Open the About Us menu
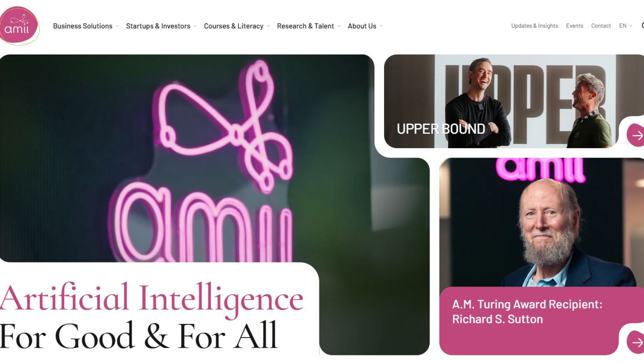The image size is (644, 362). pyautogui.click(x=362, y=26)
